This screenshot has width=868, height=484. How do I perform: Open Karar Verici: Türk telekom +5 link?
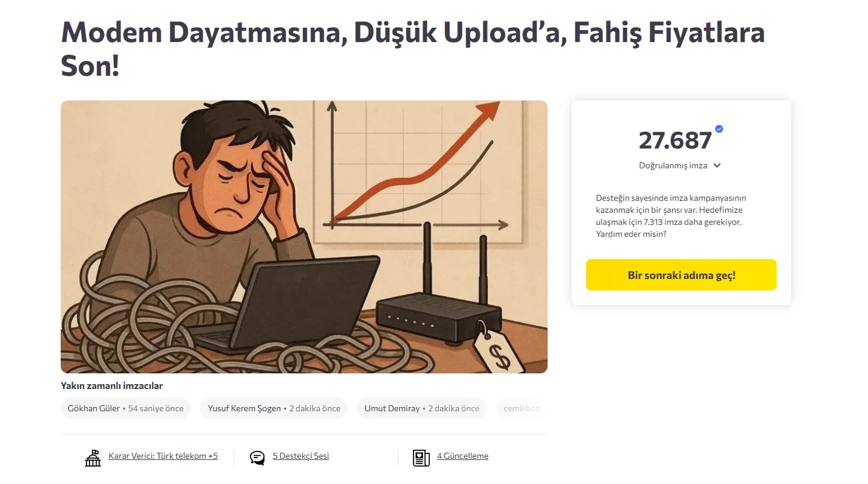(163, 456)
